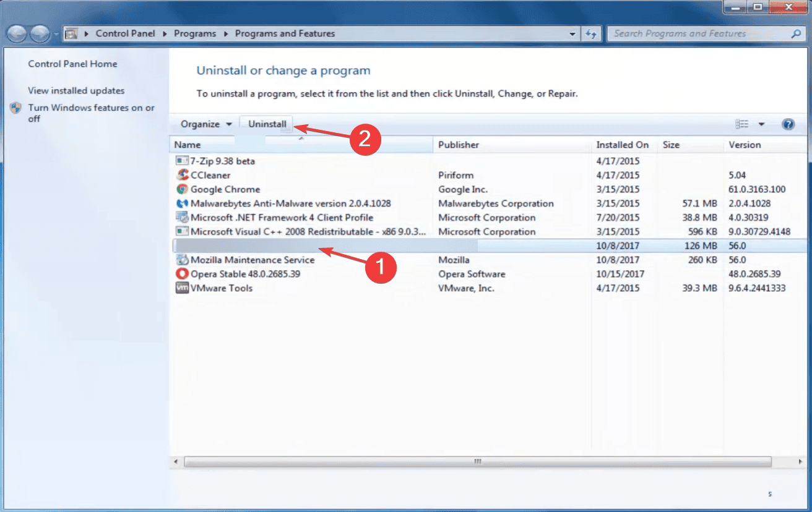This screenshot has width=812, height=512.
Task: Click the 57.1 MB size cell
Action: 699,203
